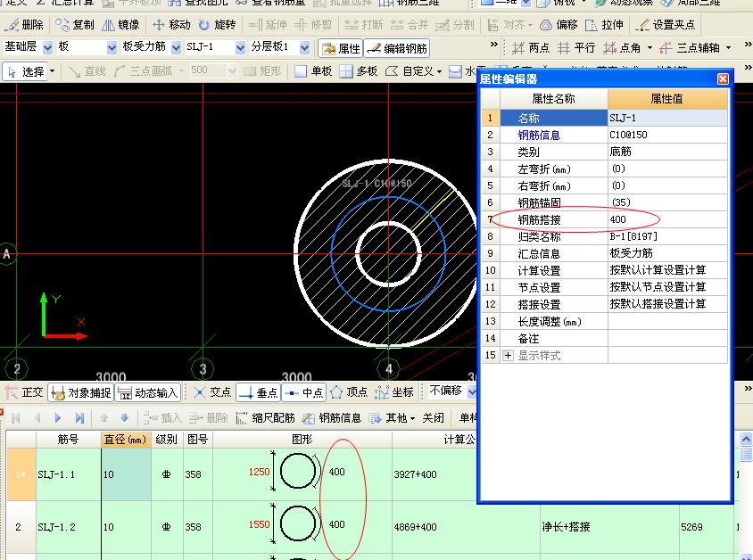
Task: Select the 平行 (parallel) axis tool
Action: 576,48
